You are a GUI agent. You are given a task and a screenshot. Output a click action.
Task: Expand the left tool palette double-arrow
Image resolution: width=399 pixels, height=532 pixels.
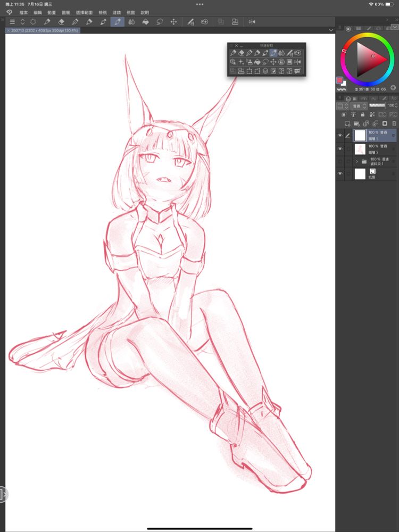pos(2,20)
